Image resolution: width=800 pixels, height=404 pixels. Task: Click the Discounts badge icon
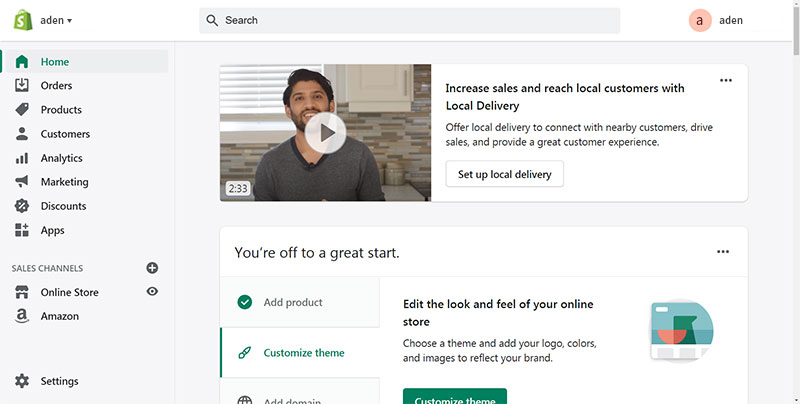22,206
